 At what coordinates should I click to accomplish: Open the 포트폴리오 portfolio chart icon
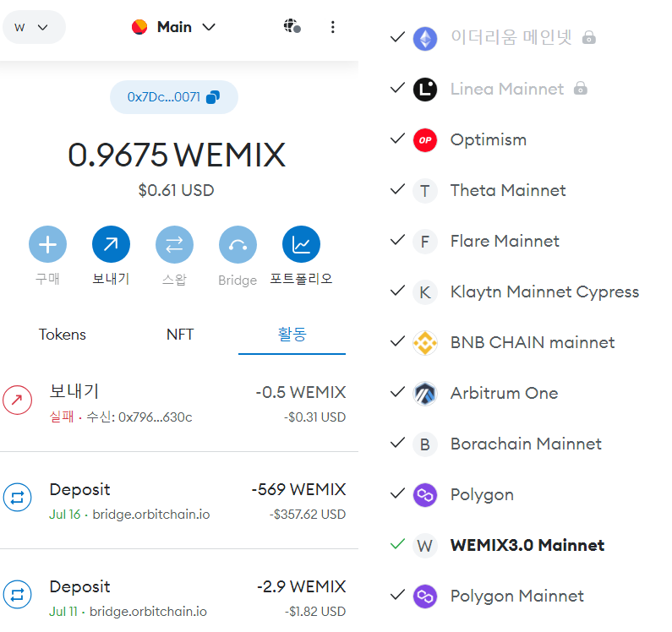(x=301, y=244)
